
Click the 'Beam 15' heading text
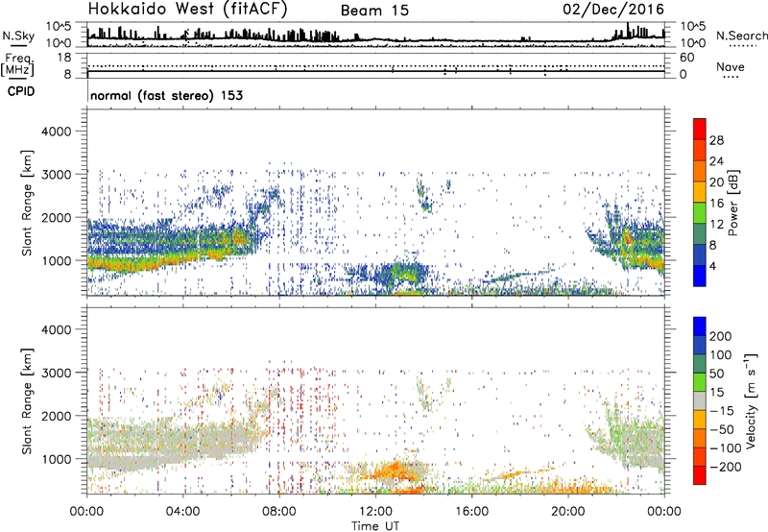coord(374,11)
